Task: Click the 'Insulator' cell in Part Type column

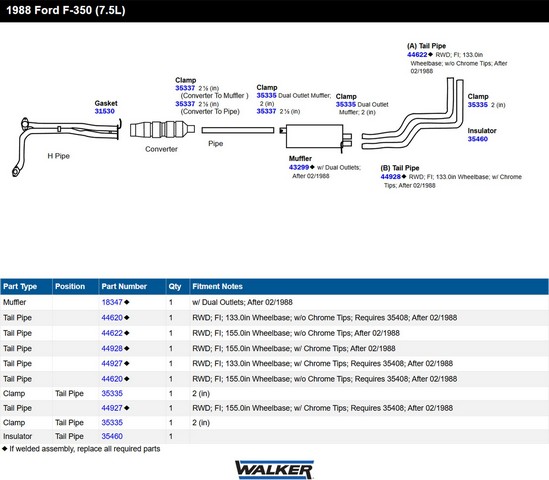Action: (x=18, y=436)
